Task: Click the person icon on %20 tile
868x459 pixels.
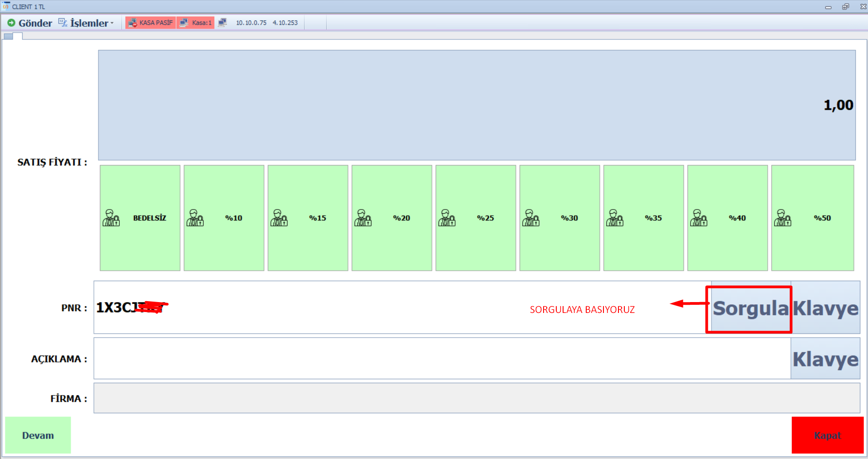Action: 363,218
